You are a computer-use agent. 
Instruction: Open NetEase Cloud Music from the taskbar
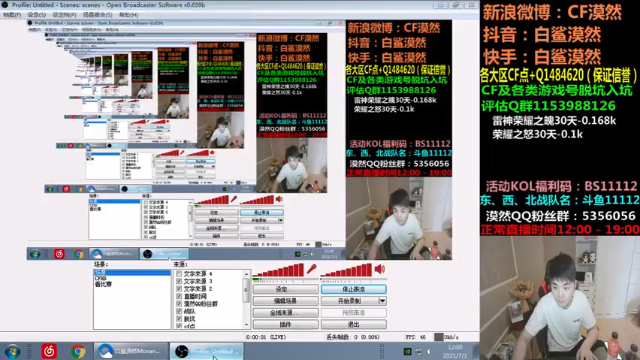point(49,351)
